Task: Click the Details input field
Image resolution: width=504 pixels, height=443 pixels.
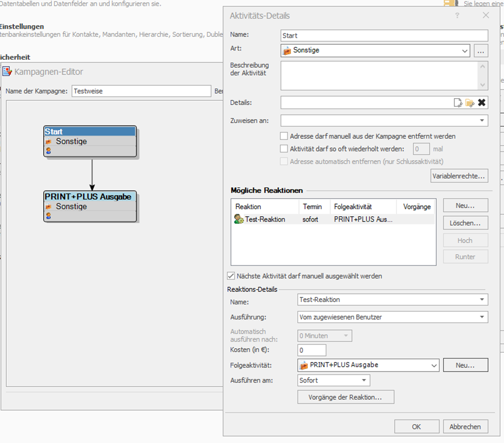Action: (x=366, y=102)
